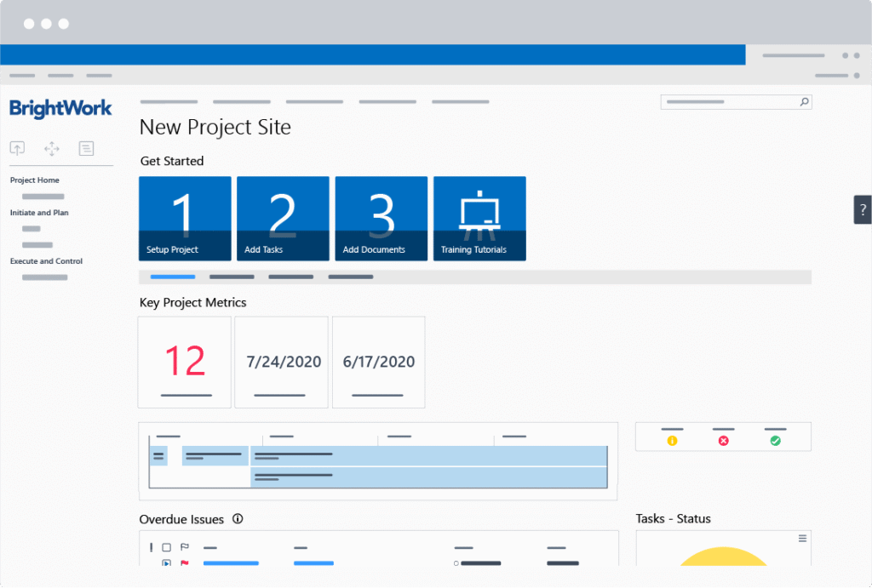Select the first carousel indicator below the tiles

click(171, 277)
